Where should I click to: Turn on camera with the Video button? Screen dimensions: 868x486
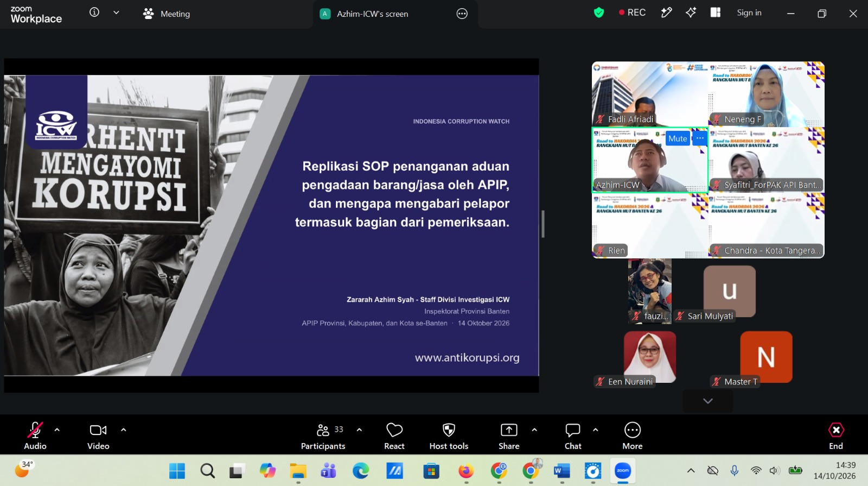[98, 435]
